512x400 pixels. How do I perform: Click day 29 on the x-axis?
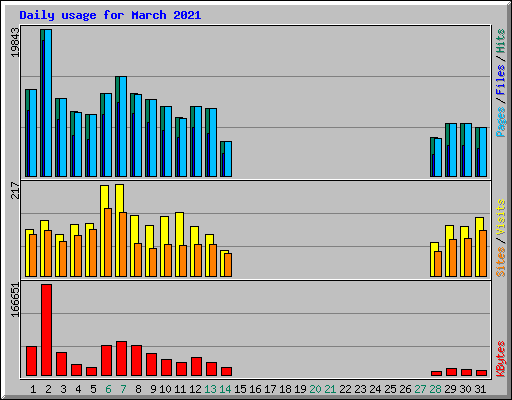click(x=450, y=389)
